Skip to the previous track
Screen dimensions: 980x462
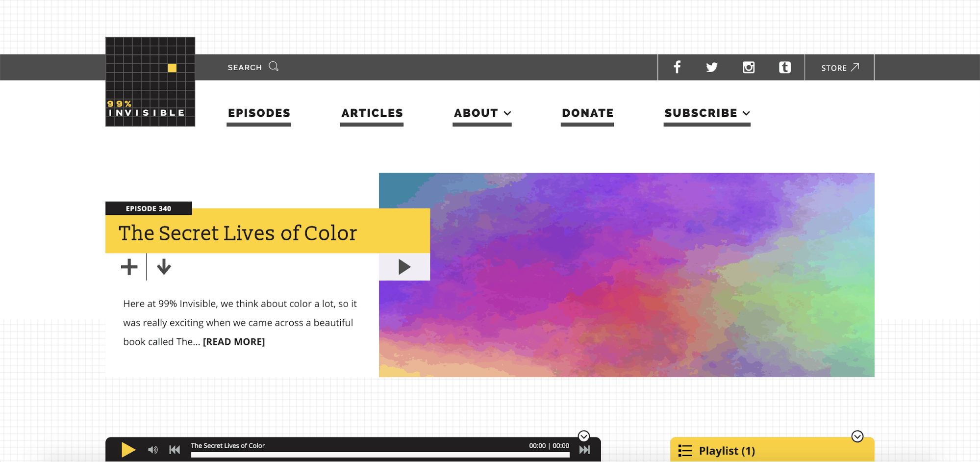tap(175, 450)
